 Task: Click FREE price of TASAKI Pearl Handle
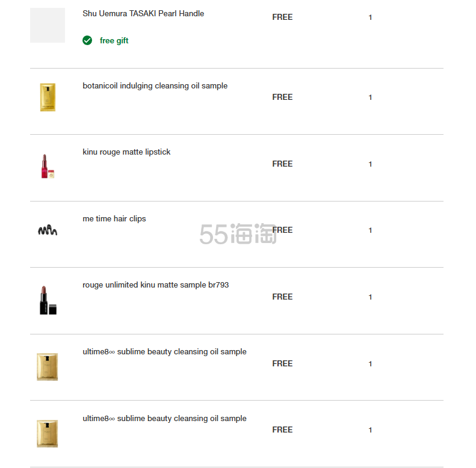(282, 17)
